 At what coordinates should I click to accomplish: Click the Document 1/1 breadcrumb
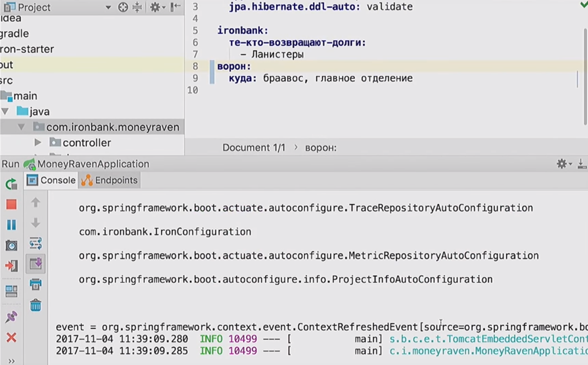254,148
